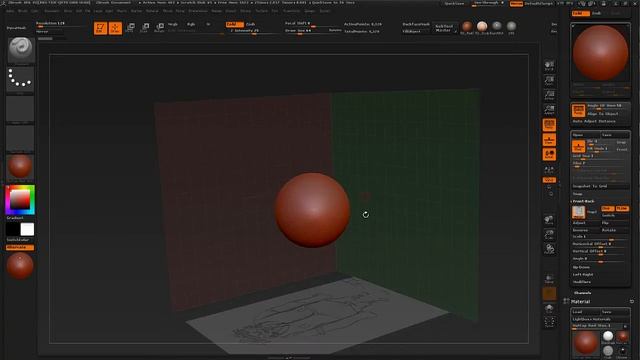Toggle Zsub in the top shelf
This screenshot has width=640, height=360.
[x=251, y=24]
